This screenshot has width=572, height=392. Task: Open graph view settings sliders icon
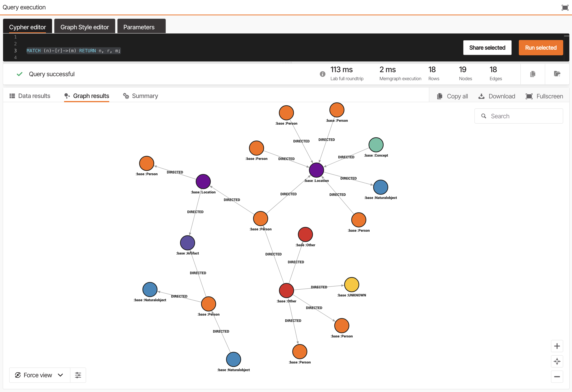[x=78, y=375]
